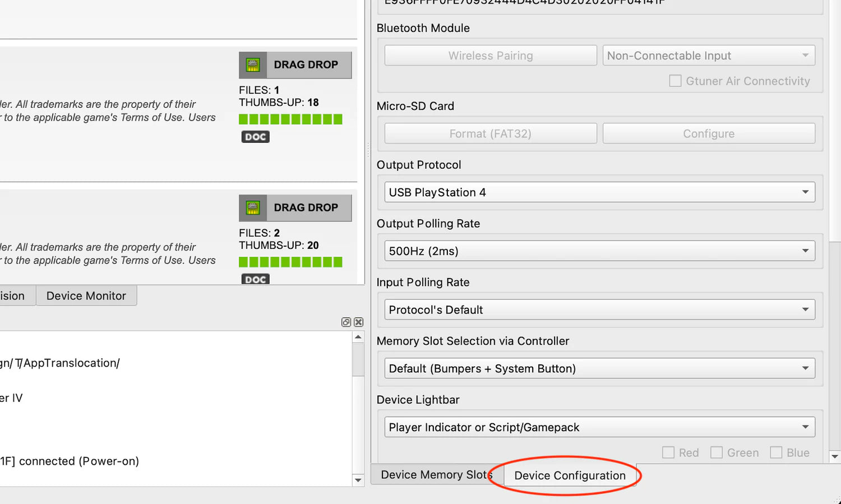Open the DOC icon for the 20 thumbs-up gamepack
Image resolution: width=841 pixels, height=504 pixels.
pos(255,279)
